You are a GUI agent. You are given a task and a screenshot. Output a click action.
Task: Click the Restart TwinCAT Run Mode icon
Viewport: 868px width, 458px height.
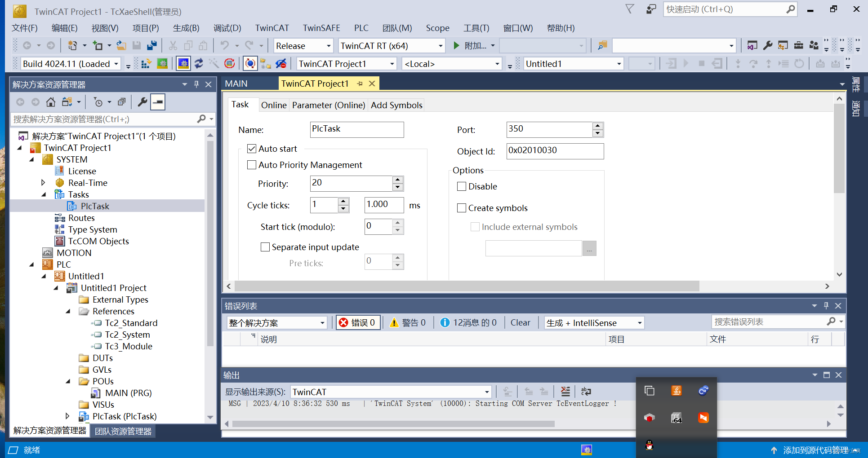(162, 64)
